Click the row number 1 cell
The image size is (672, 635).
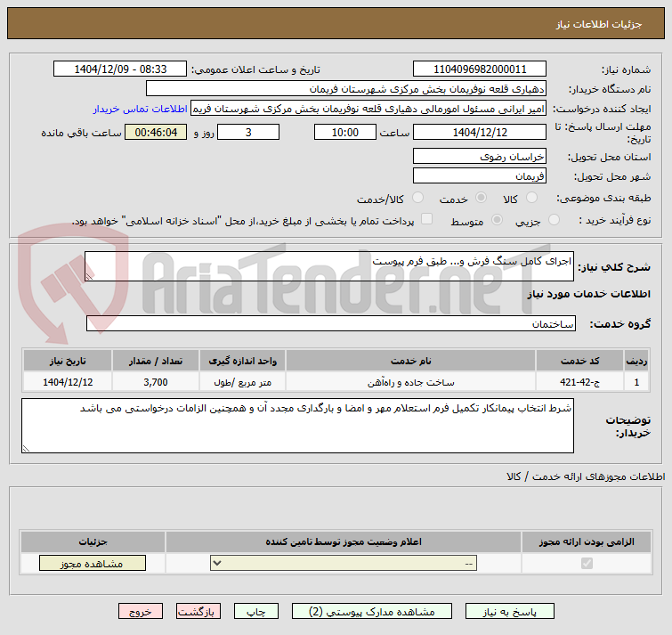[636, 382]
